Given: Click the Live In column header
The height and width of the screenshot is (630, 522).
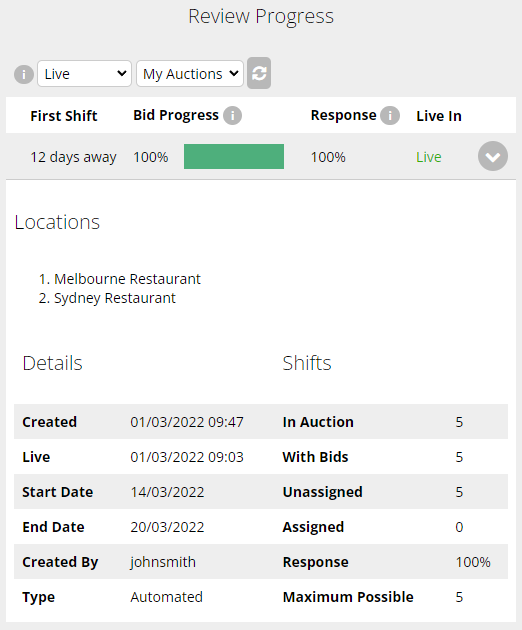Looking at the screenshot, I should [x=439, y=116].
